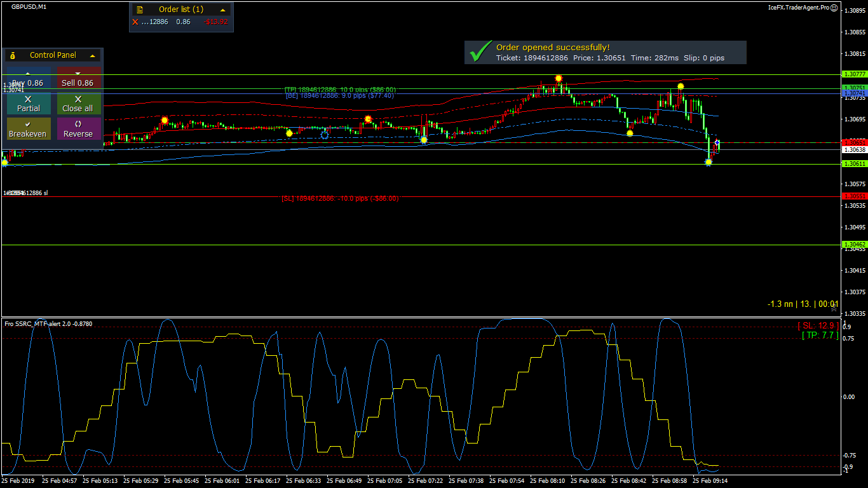
Task: Click the Control Panel money bag icon
Action: coord(13,55)
